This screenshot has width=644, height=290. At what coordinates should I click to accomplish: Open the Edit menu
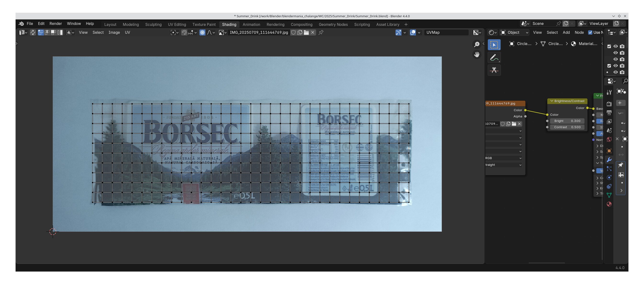41,23
